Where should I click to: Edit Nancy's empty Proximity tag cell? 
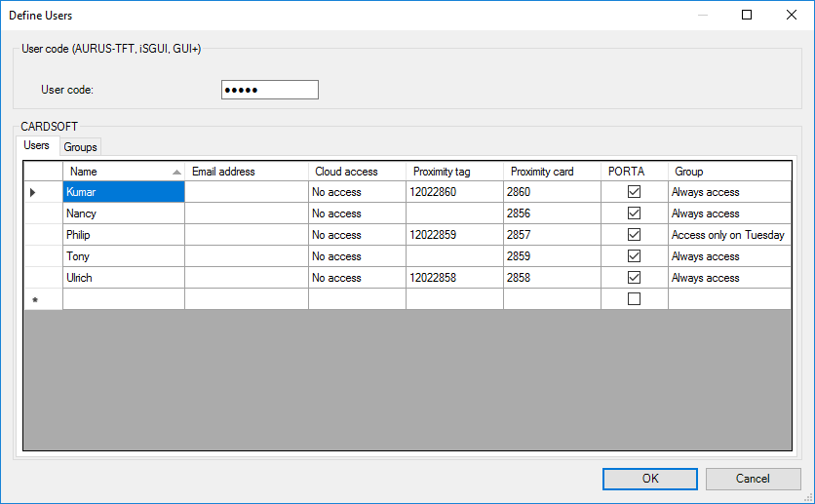click(454, 213)
